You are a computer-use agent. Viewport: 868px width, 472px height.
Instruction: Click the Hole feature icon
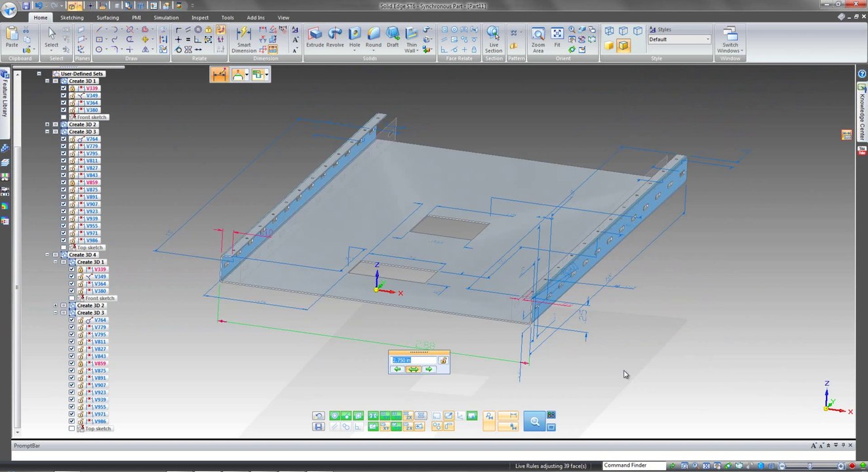pos(355,37)
